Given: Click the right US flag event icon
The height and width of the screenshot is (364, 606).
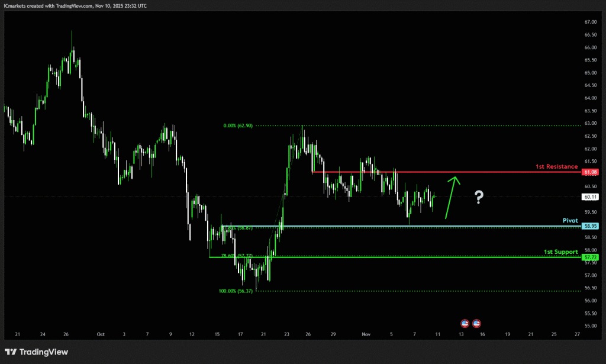Looking at the screenshot, I should pyautogui.click(x=476, y=323).
